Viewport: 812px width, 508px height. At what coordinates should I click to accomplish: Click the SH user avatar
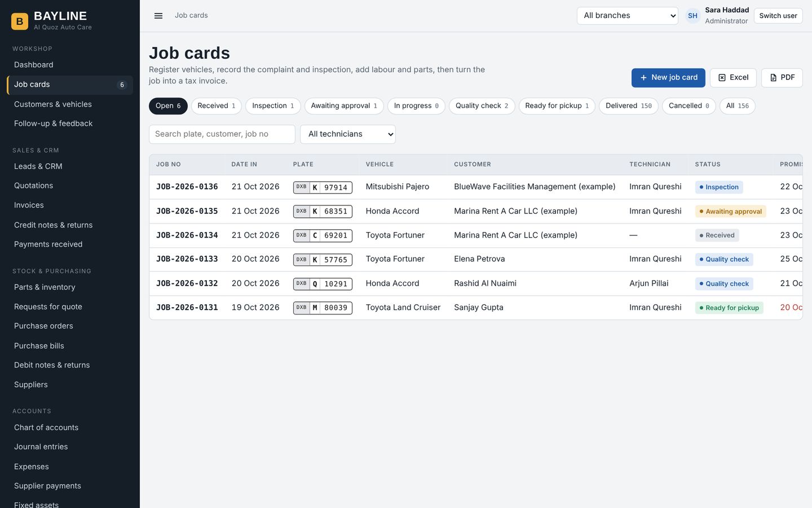[692, 16]
